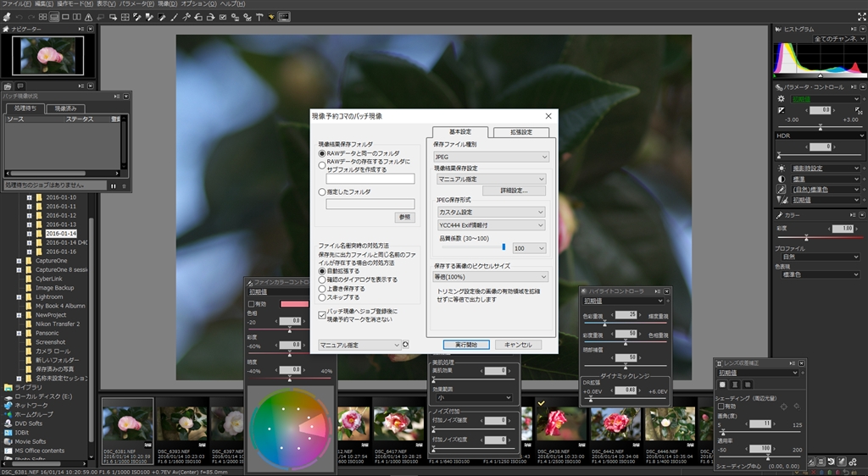The width and height of the screenshot is (868, 476).
Task: Select the 2016-01-14 folder in tree
Action: (x=61, y=233)
